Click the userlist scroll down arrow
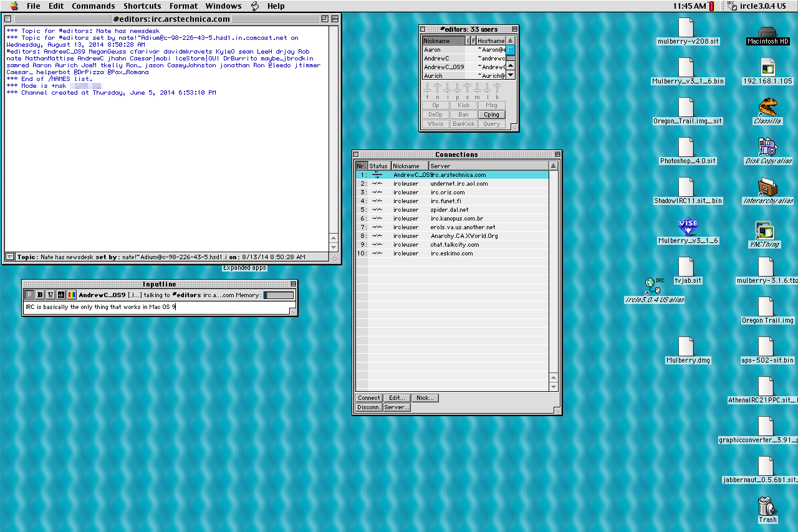The image size is (798, 532). (511, 75)
